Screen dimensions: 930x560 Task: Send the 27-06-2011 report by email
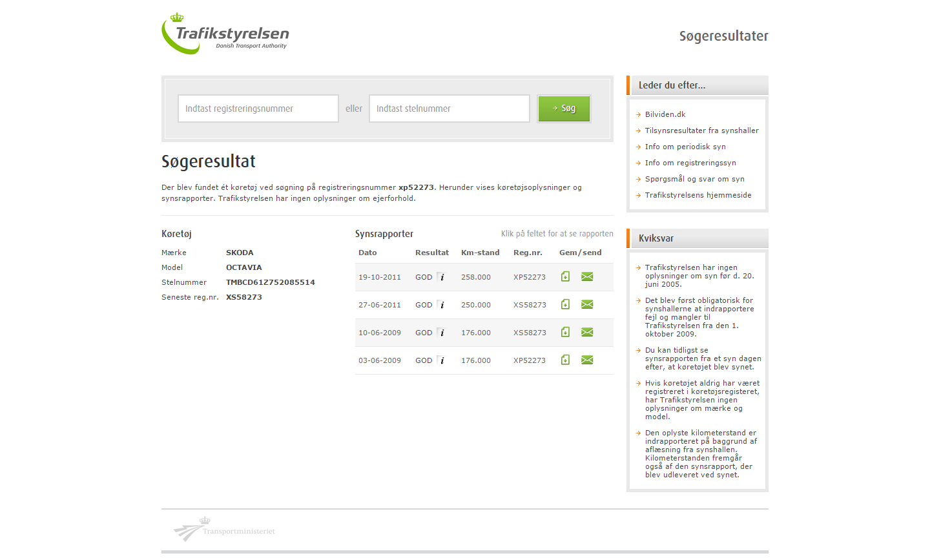coord(587,304)
